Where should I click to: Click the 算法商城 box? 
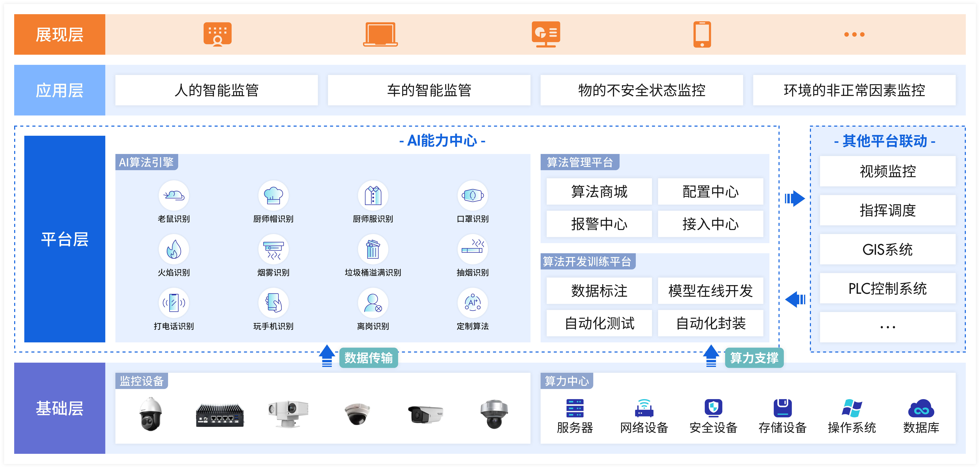pos(599,192)
